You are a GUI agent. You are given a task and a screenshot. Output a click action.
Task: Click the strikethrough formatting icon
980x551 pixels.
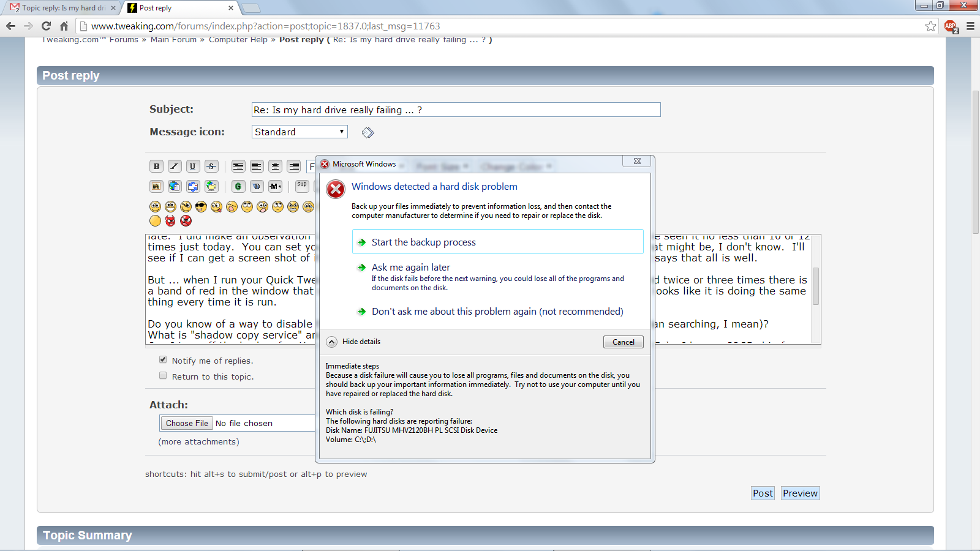click(211, 167)
